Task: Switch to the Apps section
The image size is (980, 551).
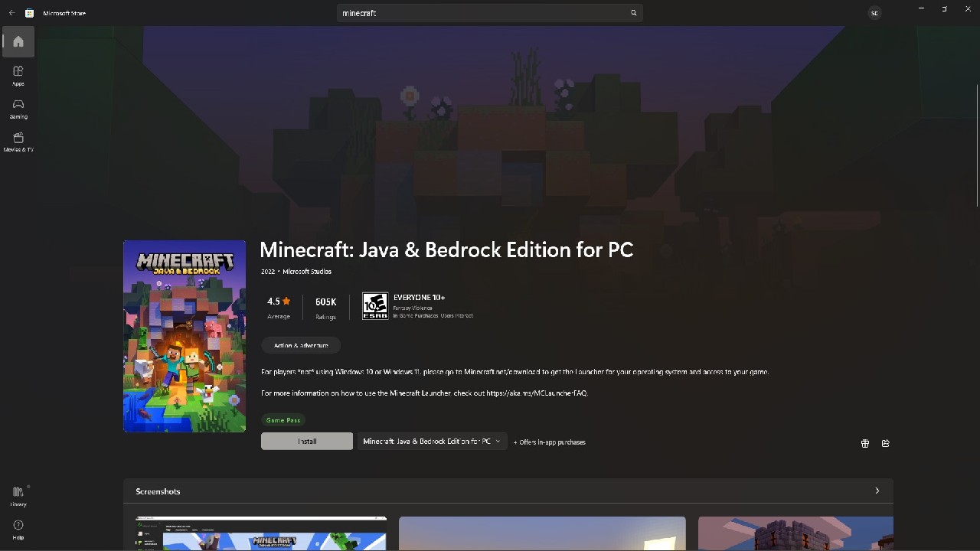Action: click(x=18, y=75)
